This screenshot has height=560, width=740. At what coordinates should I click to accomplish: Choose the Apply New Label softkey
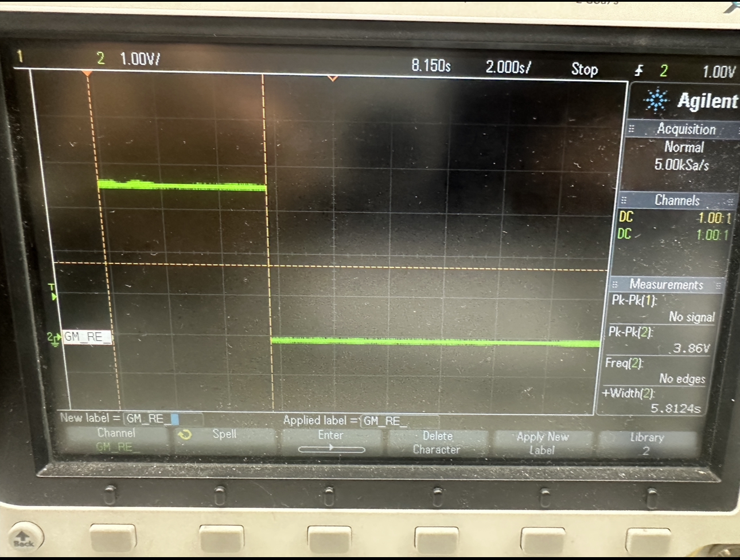point(543,444)
